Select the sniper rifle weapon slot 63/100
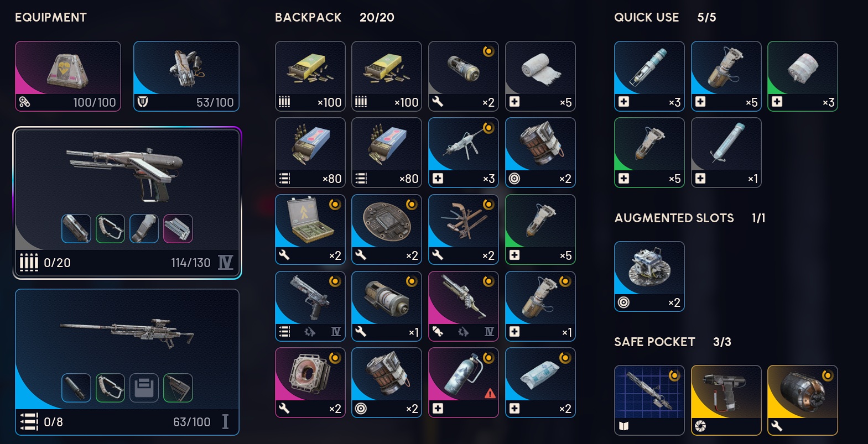 tap(127, 362)
